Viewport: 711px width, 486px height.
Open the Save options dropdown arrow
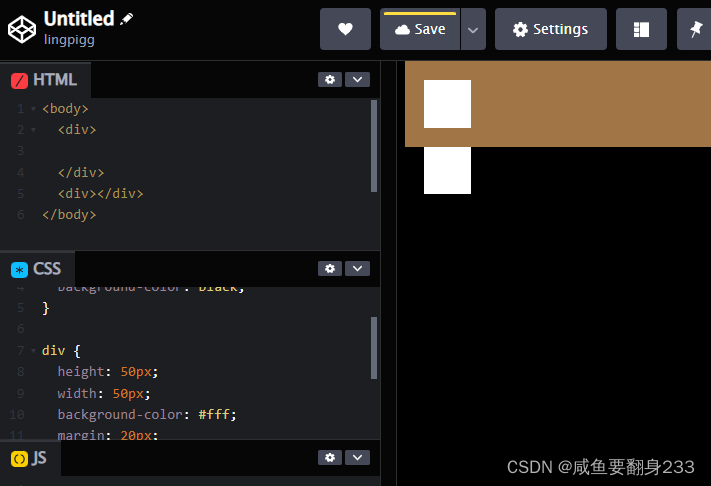tap(473, 30)
